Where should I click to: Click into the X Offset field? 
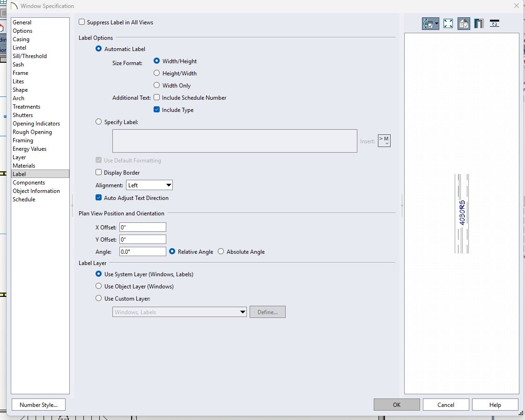(x=143, y=228)
